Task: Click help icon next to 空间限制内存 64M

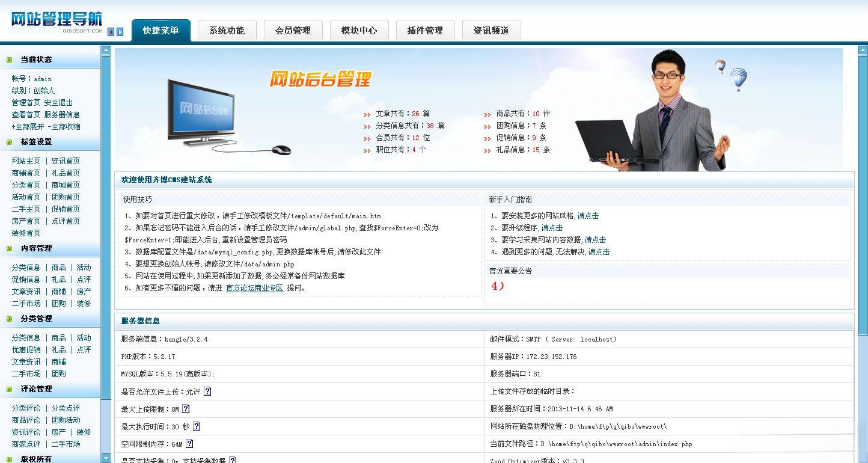Action: (x=189, y=444)
